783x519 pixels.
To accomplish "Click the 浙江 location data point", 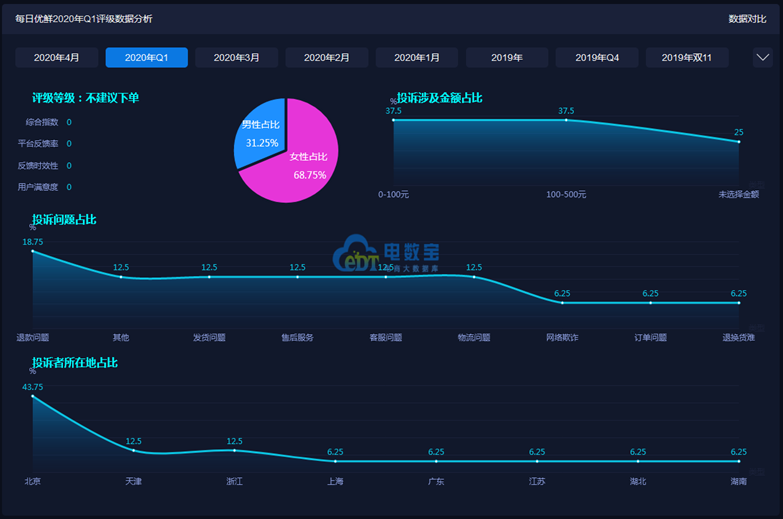I will point(235,451).
